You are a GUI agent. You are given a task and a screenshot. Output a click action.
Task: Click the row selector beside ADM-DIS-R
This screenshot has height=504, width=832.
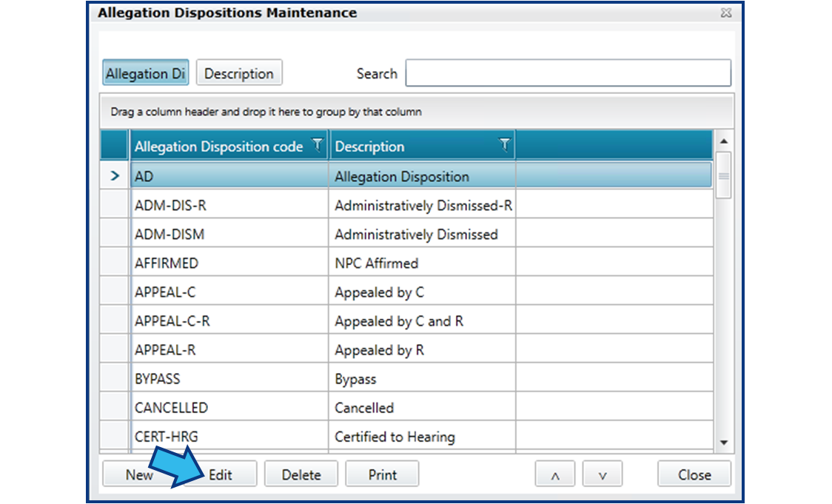pos(114,205)
